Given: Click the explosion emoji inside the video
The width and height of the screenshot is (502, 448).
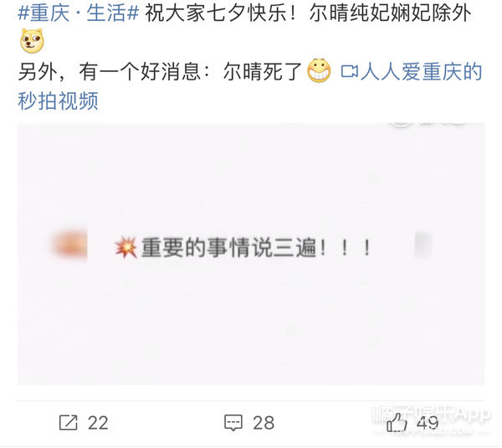Looking at the screenshot, I should coord(126,247).
